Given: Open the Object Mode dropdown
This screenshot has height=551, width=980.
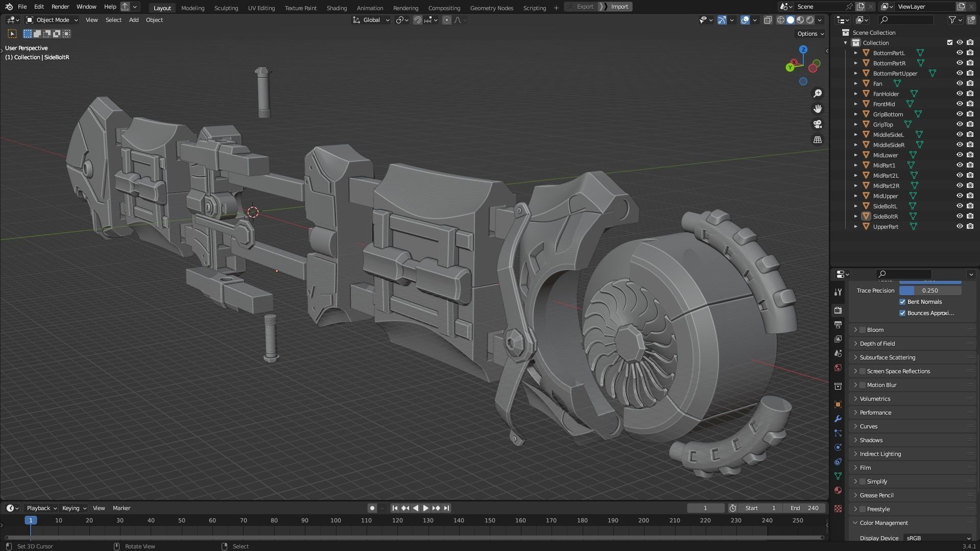Looking at the screenshot, I should click(x=52, y=20).
